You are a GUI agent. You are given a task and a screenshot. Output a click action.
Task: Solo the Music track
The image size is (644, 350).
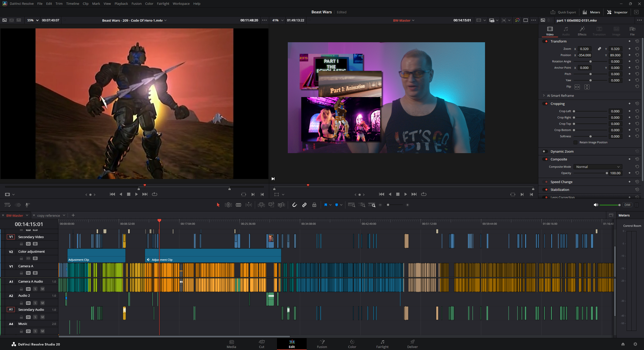click(35, 331)
